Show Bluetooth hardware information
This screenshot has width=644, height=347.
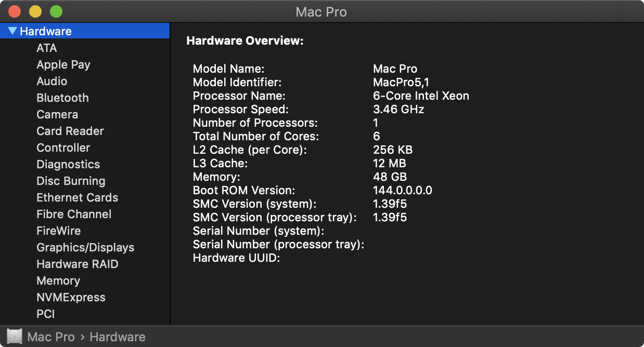tap(62, 98)
